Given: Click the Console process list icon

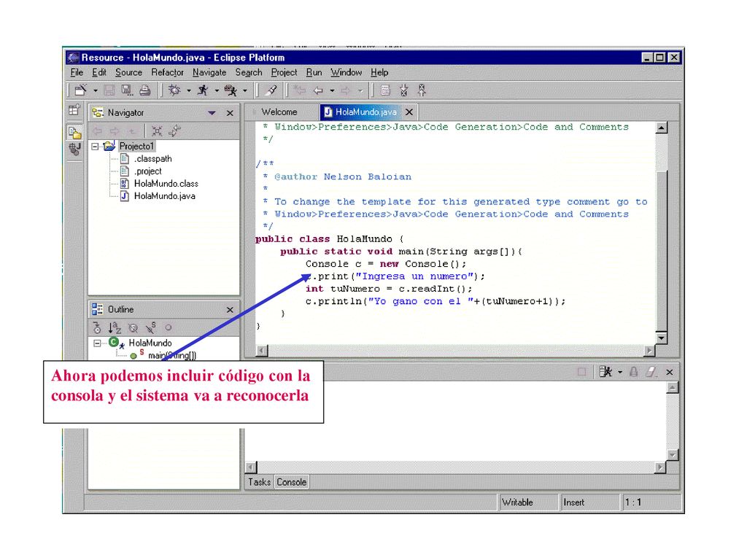Looking at the screenshot, I should (x=605, y=372).
